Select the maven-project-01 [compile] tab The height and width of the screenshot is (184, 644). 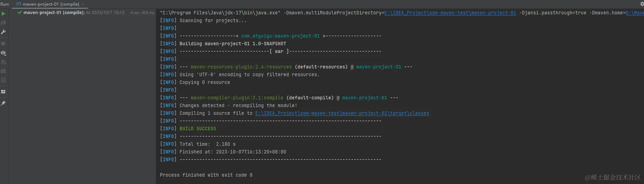pyautogui.click(x=51, y=4)
